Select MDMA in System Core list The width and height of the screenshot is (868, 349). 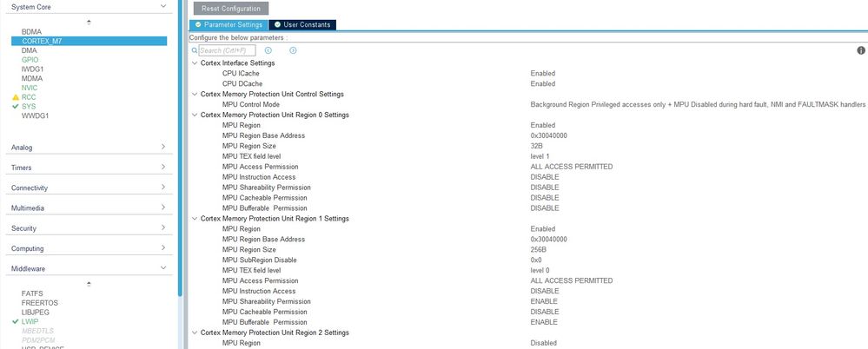point(32,78)
